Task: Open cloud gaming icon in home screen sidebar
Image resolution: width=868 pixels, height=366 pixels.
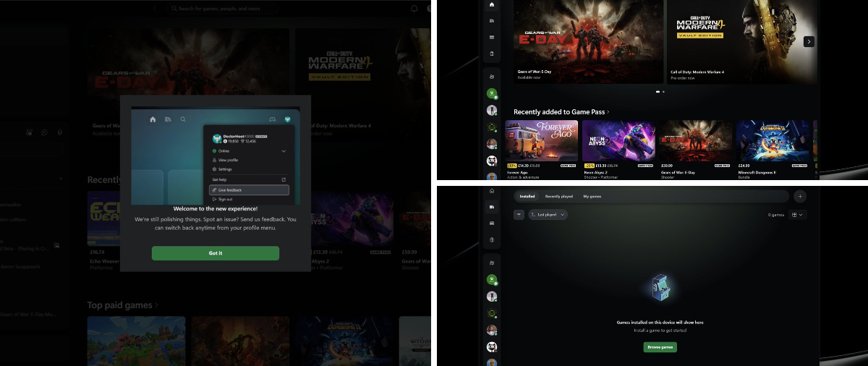Action: pos(492,54)
